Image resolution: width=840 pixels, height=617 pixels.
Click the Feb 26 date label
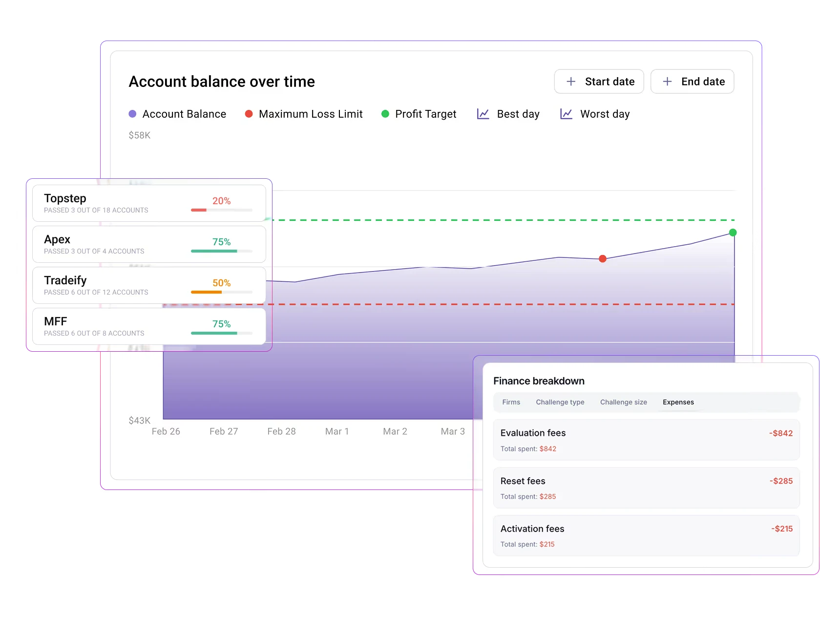166,431
